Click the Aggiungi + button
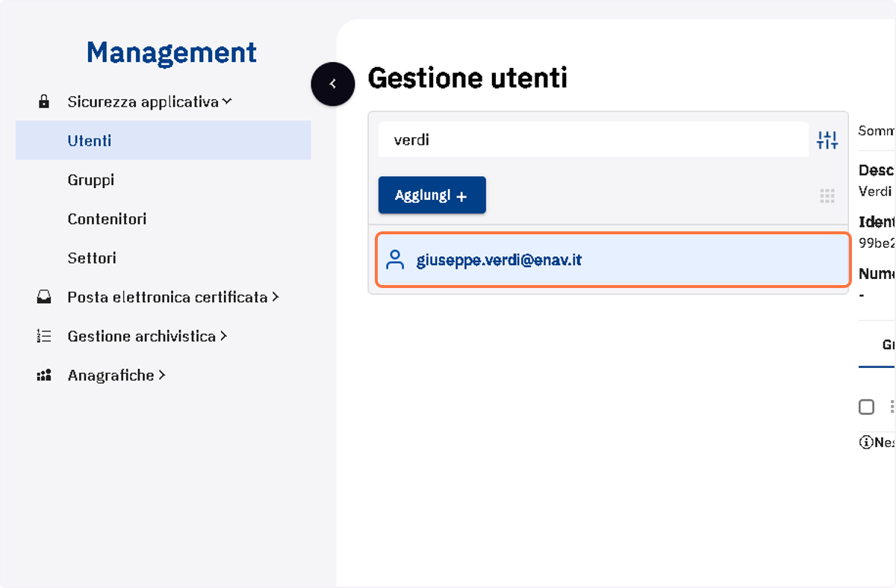Viewport: 896px width, 588px height. click(432, 195)
